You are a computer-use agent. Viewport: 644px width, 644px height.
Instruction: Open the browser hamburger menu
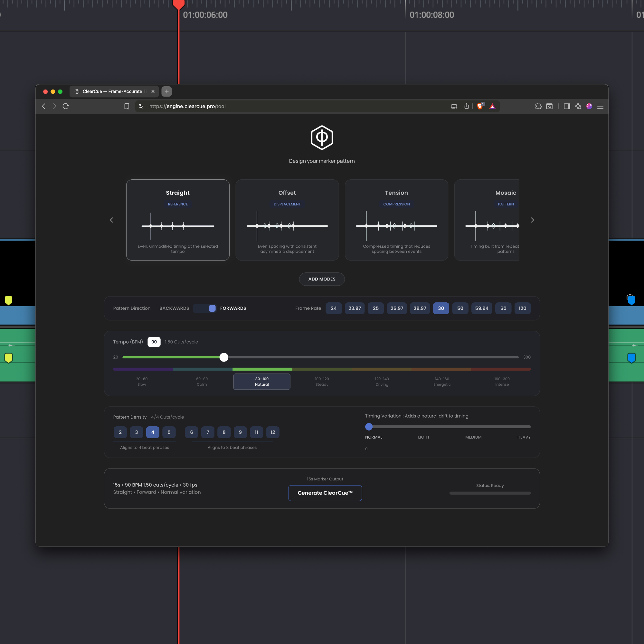[600, 106]
